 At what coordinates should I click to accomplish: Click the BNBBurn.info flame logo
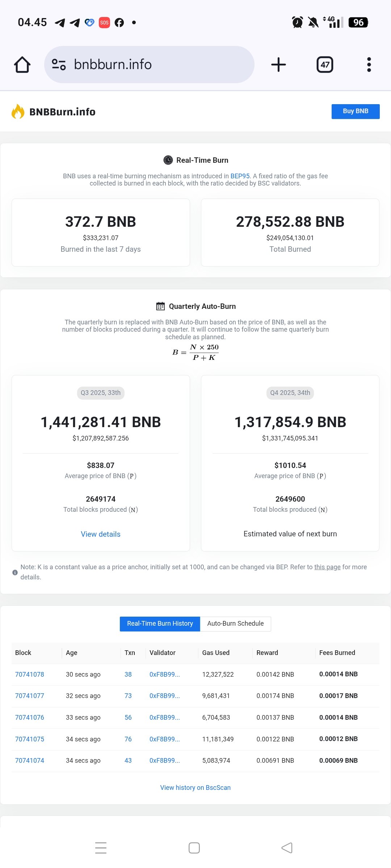pyautogui.click(x=18, y=112)
